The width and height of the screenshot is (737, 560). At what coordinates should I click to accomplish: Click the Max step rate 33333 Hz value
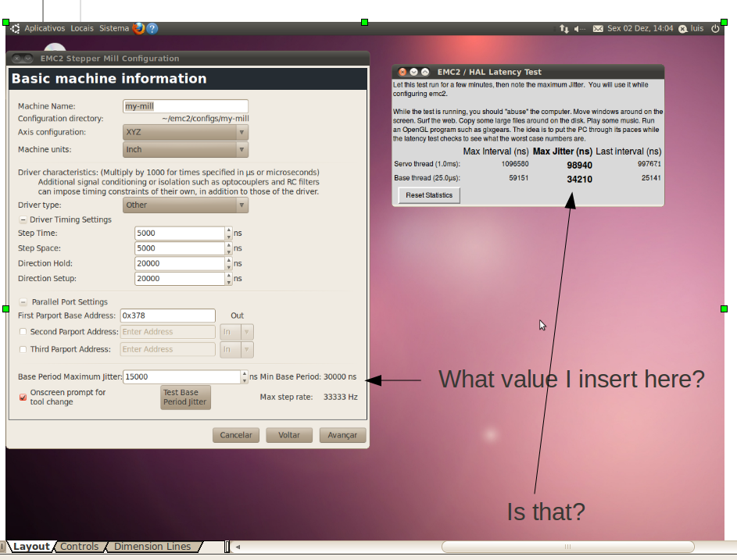coord(340,397)
